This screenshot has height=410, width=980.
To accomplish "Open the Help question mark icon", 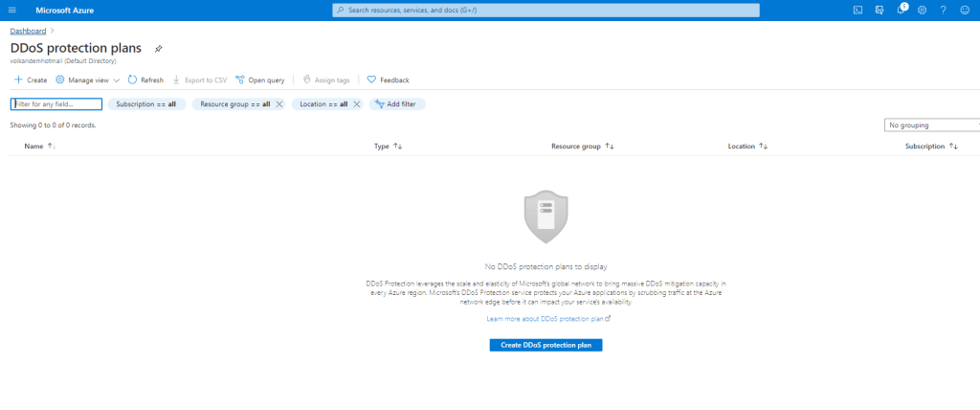I will click(x=943, y=10).
